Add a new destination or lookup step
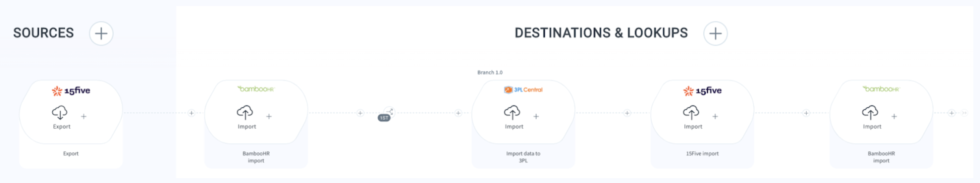The image size is (980, 183). click(715, 34)
